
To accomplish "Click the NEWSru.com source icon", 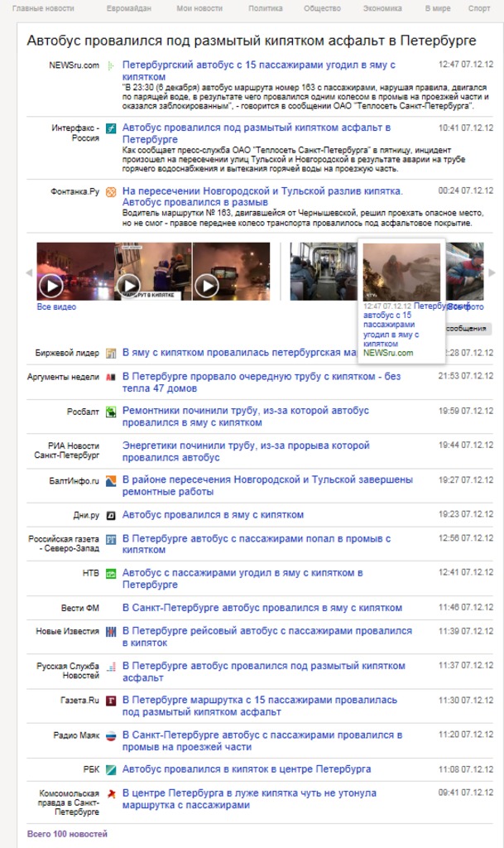I will (111, 66).
